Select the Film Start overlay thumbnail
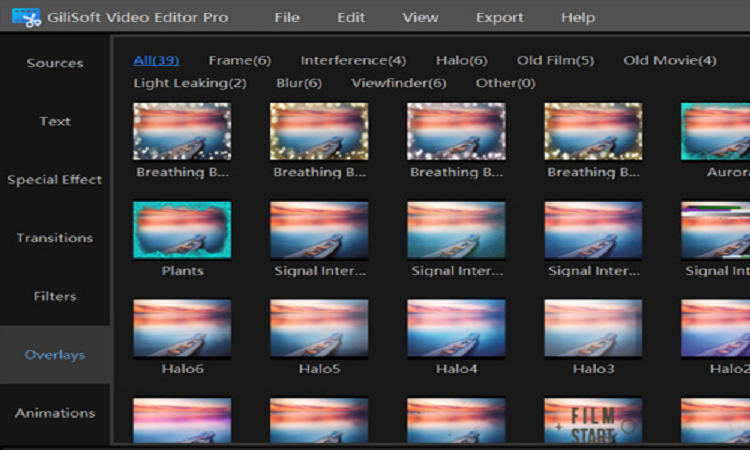This screenshot has height=450, width=750. (593, 421)
